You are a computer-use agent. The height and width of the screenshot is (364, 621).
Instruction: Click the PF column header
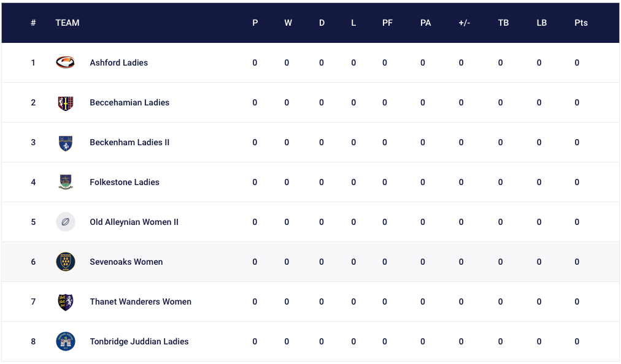[387, 23]
